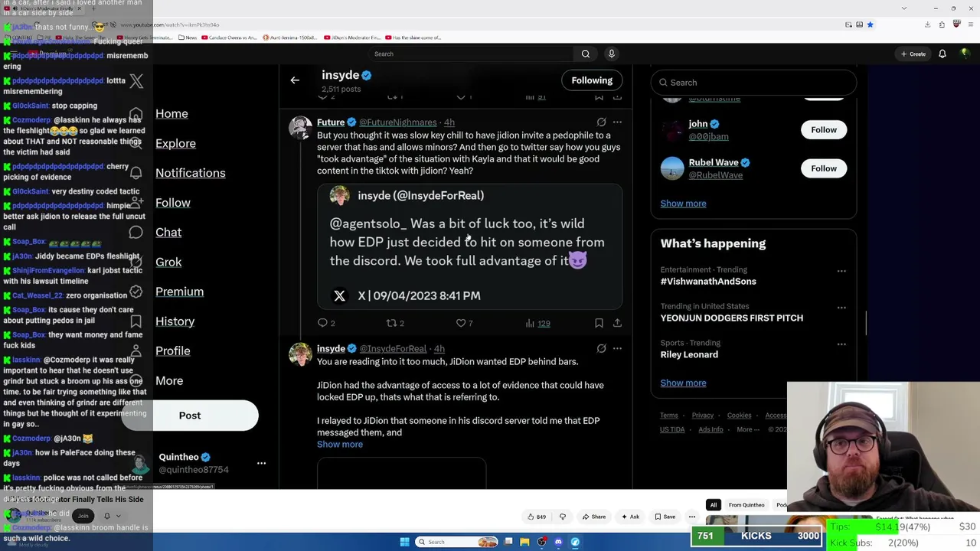
Task: Select the All filter chip
Action: pos(714,505)
